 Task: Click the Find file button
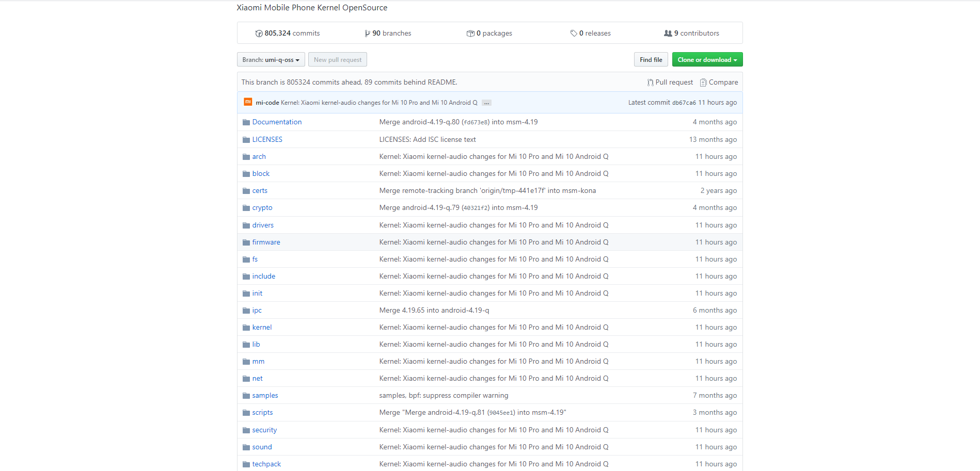coord(651,60)
